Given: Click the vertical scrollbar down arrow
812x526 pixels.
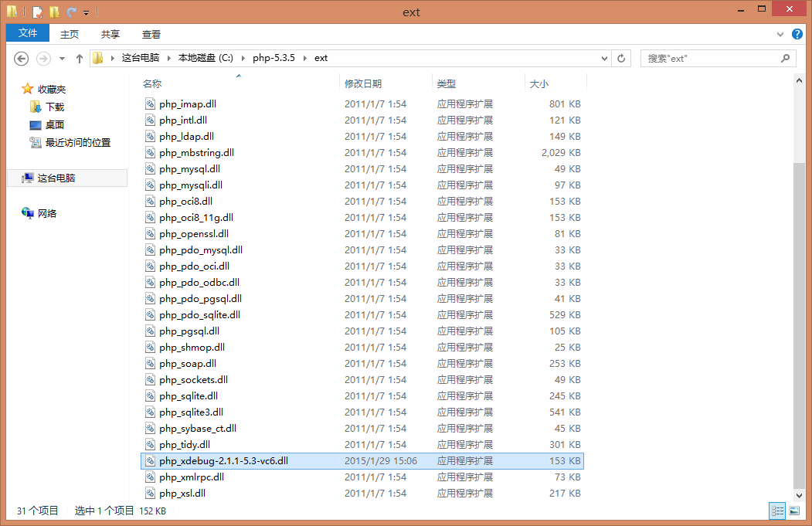Looking at the screenshot, I should [799, 495].
